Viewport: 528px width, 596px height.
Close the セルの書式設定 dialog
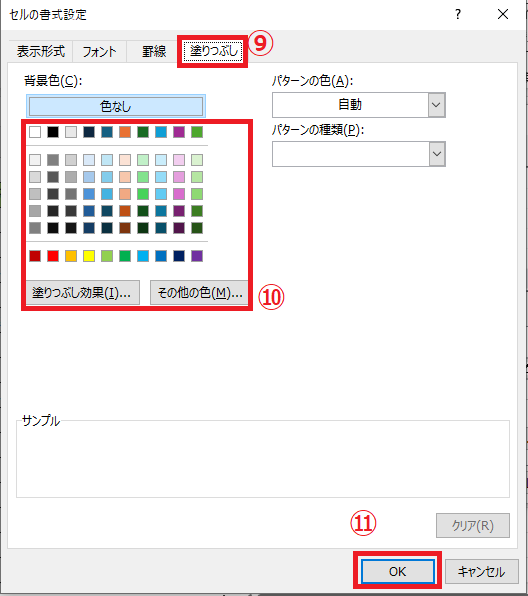503,14
